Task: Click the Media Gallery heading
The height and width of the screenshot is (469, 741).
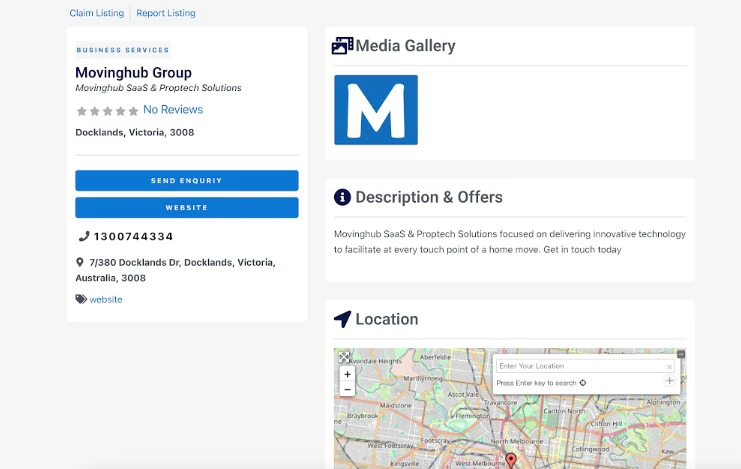Action: pos(405,46)
